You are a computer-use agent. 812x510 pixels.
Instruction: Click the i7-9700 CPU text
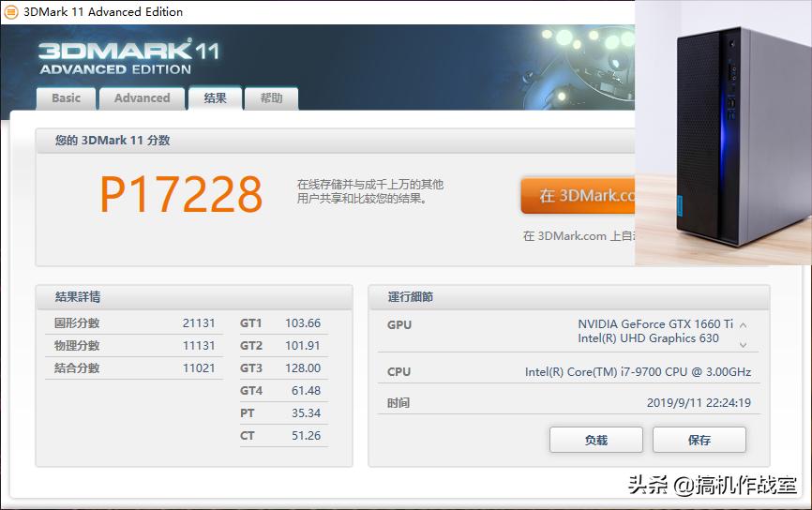coord(638,372)
